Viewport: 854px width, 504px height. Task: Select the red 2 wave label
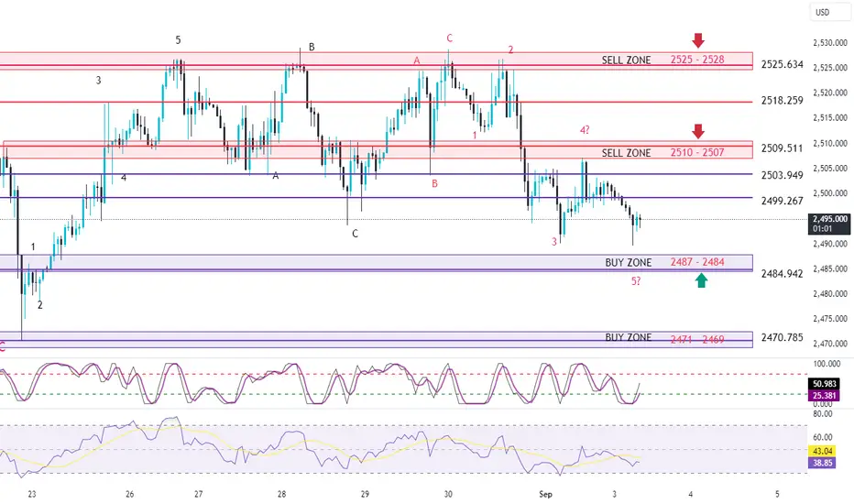coord(511,49)
